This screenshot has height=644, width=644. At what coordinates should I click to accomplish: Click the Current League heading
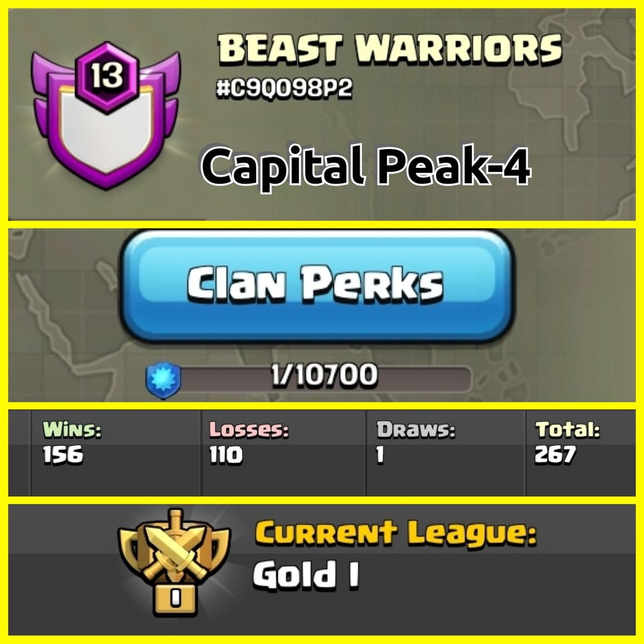tap(396, 533)
